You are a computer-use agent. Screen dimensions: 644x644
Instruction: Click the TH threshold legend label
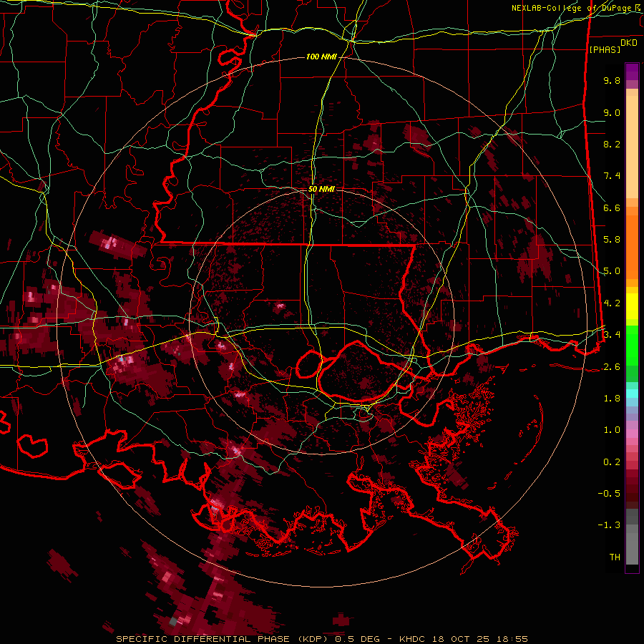pos(615,557)
